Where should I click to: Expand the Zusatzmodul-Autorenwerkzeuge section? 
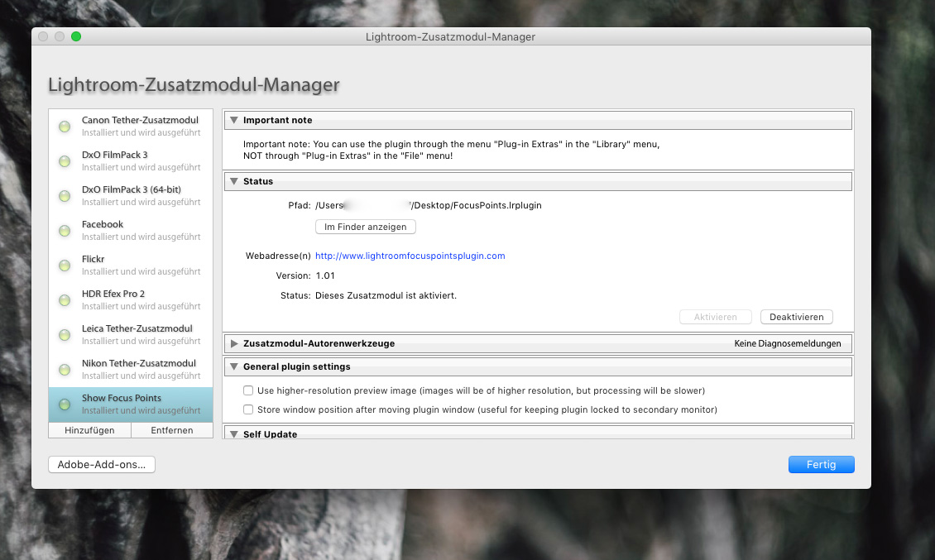click(x=234, y=343)
